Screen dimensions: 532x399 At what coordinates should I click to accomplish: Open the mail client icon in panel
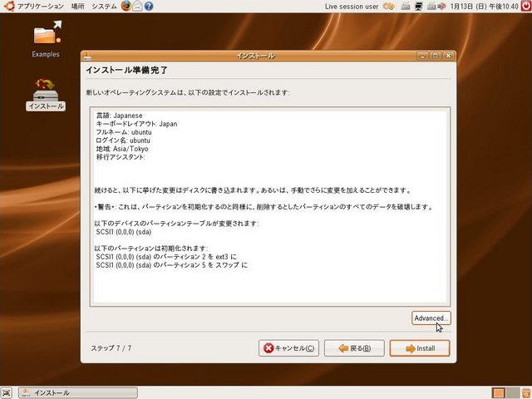(137, 6)
